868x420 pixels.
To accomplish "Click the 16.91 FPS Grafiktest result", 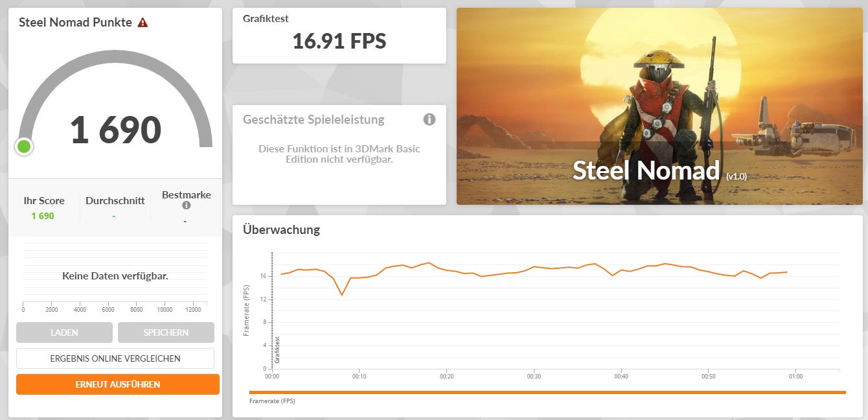I will tap(339, 41).
